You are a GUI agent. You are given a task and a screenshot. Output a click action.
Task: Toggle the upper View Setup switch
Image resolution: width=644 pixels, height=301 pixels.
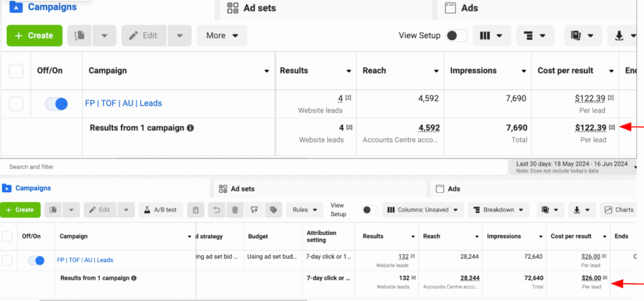pos(457,36)
